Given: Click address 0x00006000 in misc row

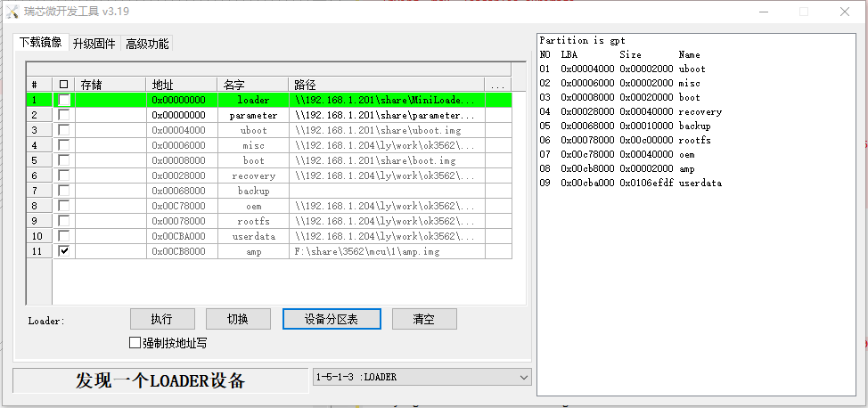Looking at the screenshot, I should pos(182,145).
